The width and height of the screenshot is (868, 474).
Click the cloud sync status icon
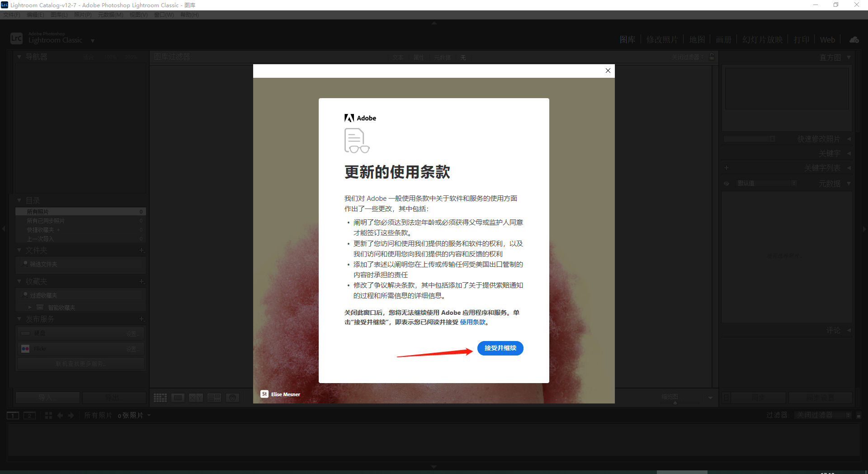pyautogui.click(x=854, y=40)
